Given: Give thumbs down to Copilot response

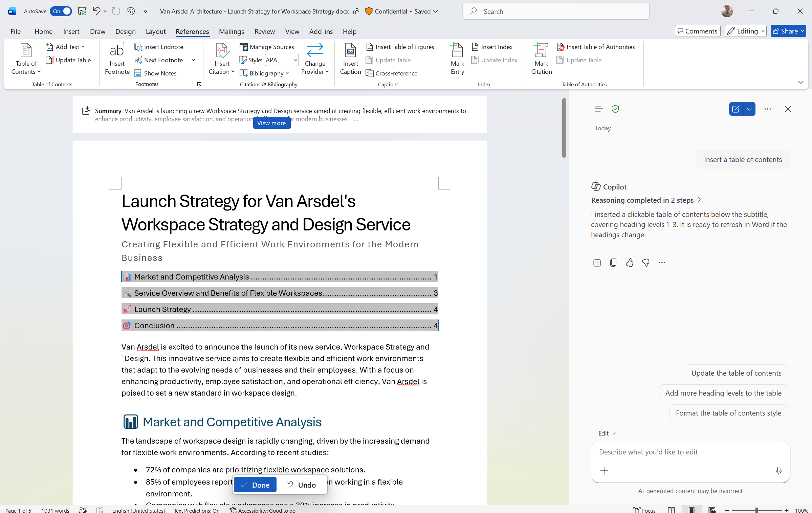Looking at the screenshot, I should coord(645,263).
